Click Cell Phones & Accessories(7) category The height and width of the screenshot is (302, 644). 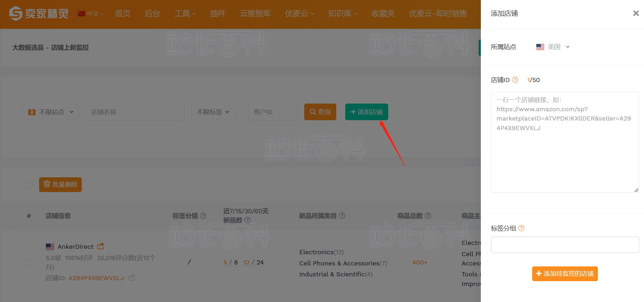[x=343, y=263]
